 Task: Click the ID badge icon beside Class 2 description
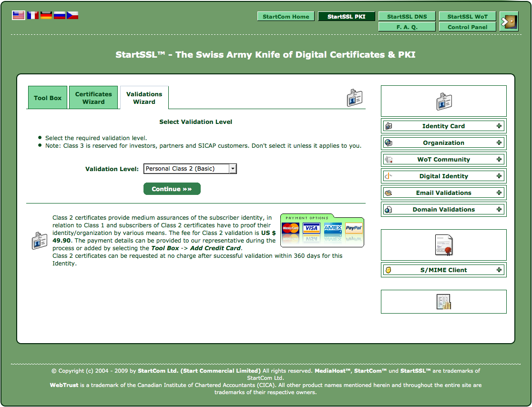pos(40,241)
